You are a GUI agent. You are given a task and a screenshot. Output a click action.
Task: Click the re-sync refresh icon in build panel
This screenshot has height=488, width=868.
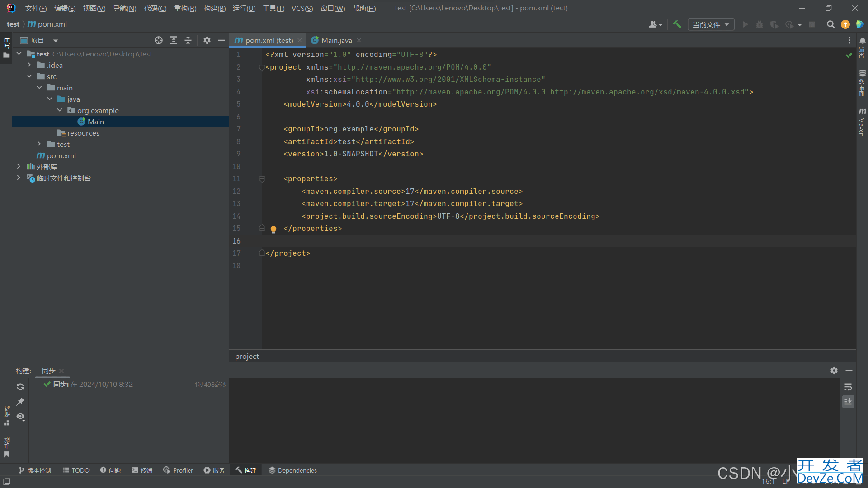tap(20, 387)
